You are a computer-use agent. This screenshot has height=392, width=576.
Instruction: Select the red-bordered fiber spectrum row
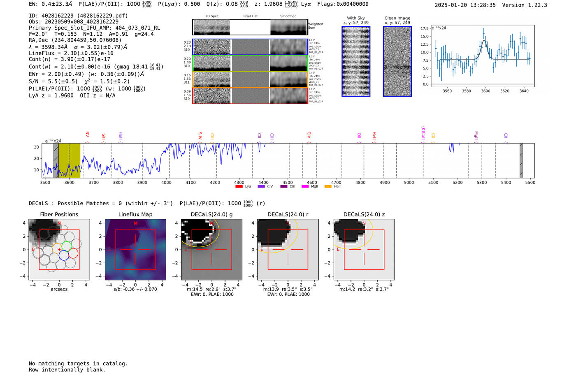(250, 96)
